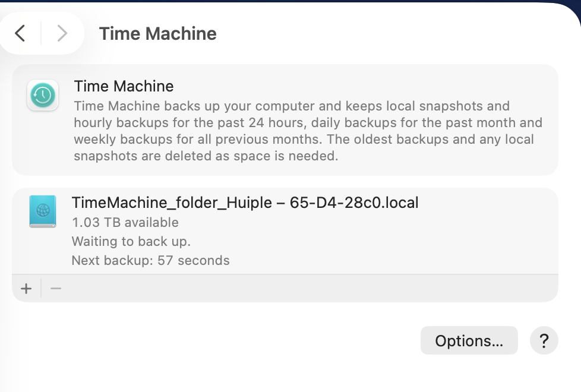
Task: Go forward using the right chevron
Action: 62,33
